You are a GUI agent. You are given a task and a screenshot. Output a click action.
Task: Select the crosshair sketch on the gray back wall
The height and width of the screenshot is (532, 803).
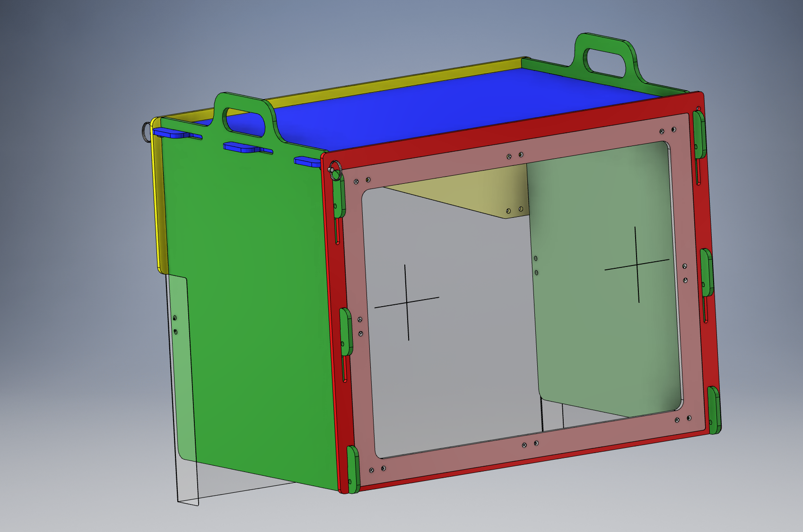pos(407,302)
